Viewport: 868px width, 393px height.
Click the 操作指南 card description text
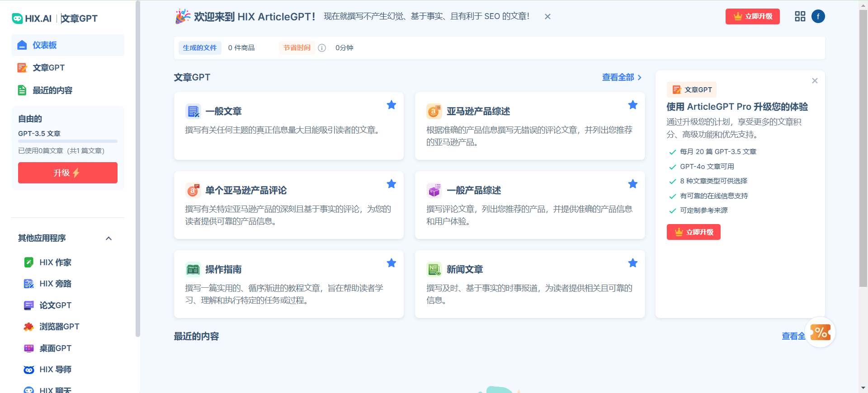(284, 294)
